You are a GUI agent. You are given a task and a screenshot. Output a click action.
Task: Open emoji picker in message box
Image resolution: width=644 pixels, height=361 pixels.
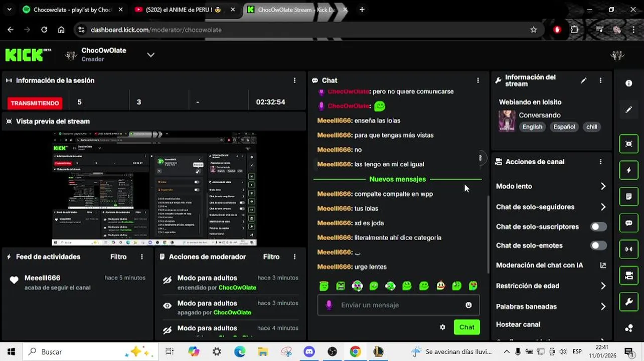[468, 305]
